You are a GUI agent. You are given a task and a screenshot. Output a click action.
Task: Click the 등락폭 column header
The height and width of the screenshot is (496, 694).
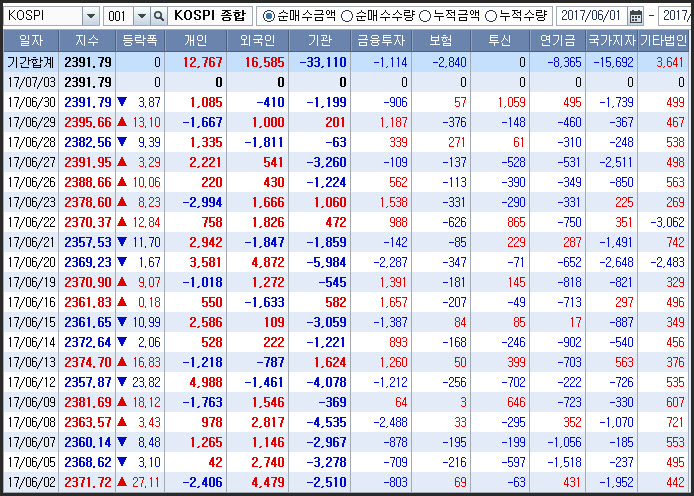click(140, 41)
